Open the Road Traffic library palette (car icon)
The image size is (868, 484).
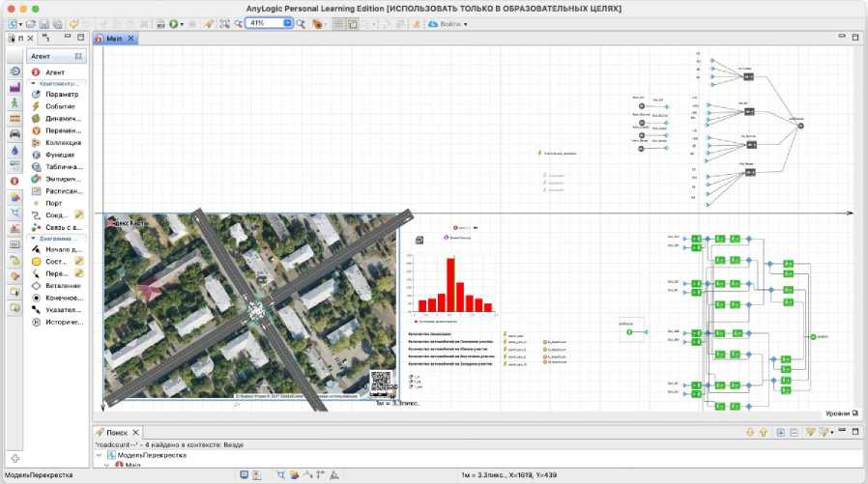coord(14,133)
